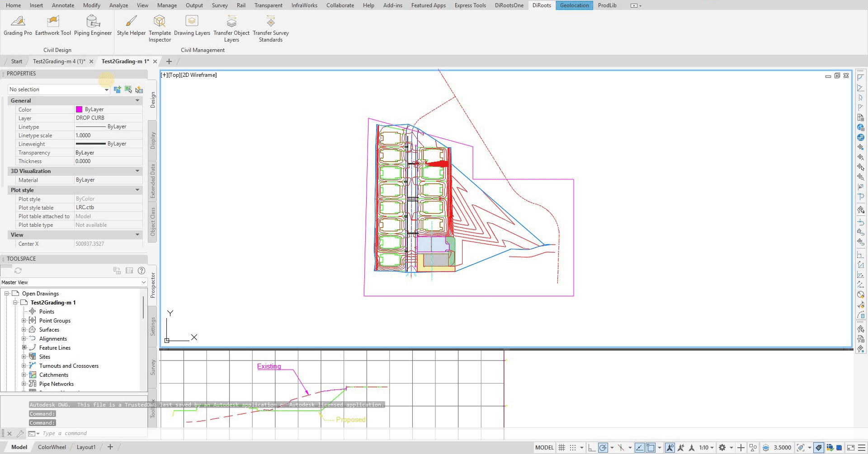Image resolution: width=868 pixels, height=454 pixels.
Task: Switch to the Layout1 tab
Action: 86,447
